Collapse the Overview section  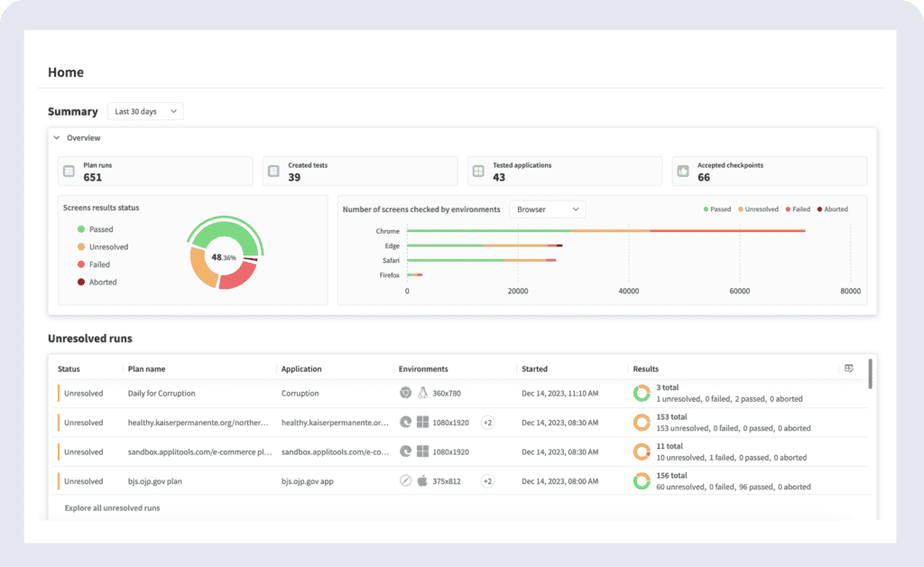tap(57, 138)
